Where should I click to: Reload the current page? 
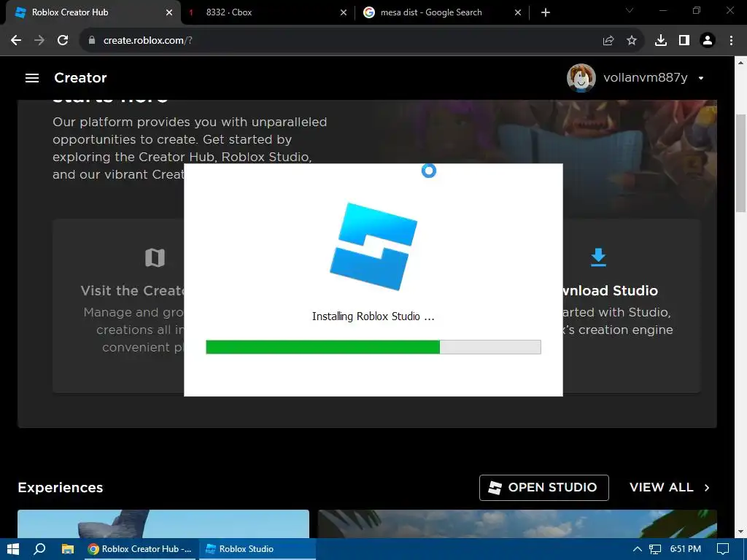point(63,41)
